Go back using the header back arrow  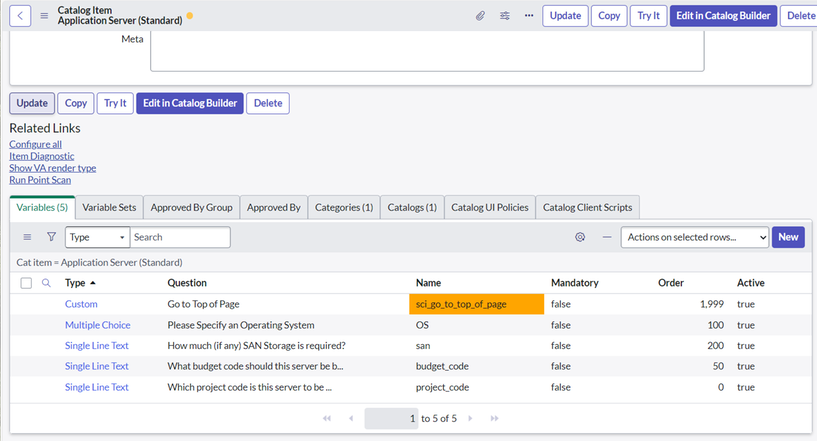pyautogui.click(x=20, y=16)
